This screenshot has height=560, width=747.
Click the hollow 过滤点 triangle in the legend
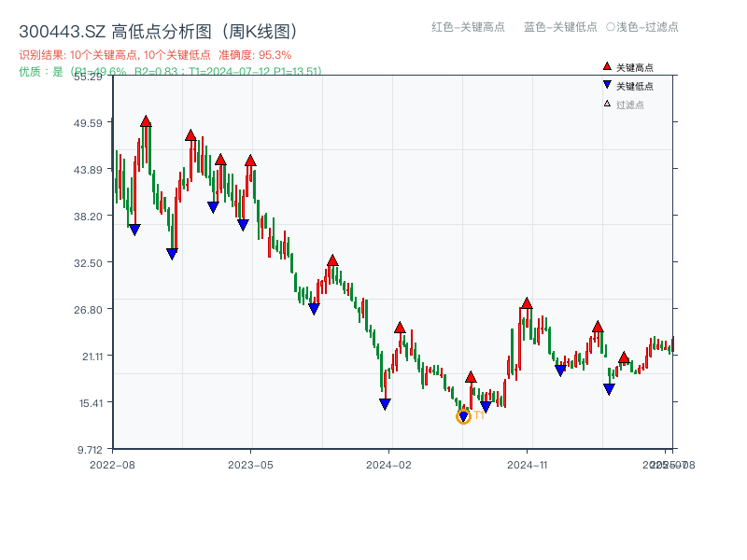coord(607,104)
